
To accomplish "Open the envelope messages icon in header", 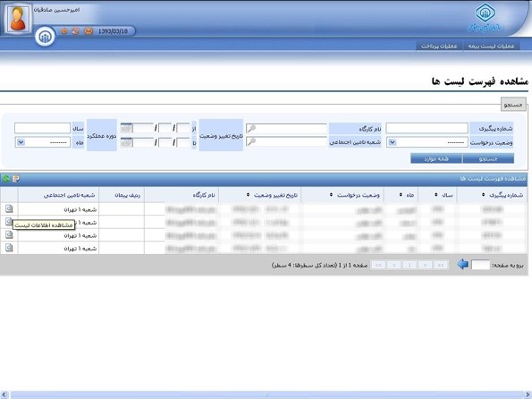I will point(89,31).
